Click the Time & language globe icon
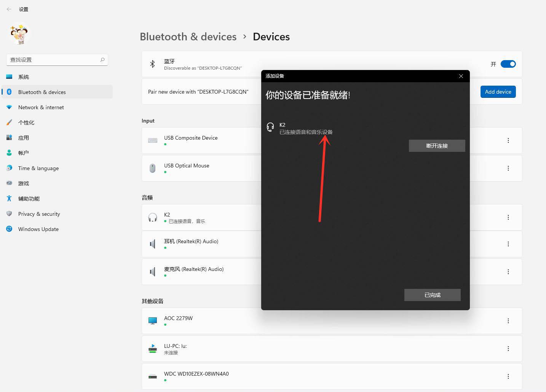The image size is (546, 392). point(9,168)
